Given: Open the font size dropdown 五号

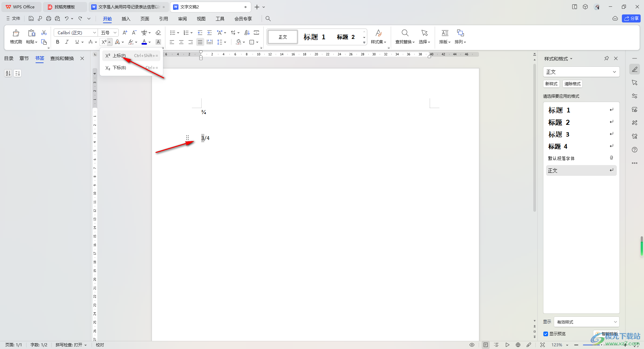Looking at the screenshot, I should coord(115,33).
